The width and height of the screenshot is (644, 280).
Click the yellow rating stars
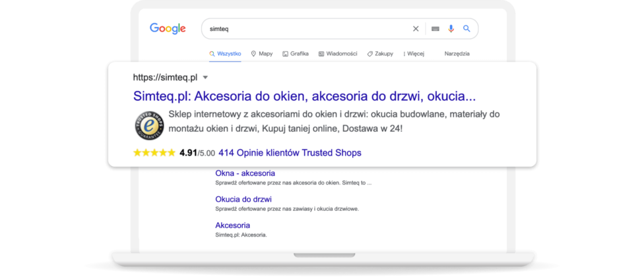[x=154, y=153]
